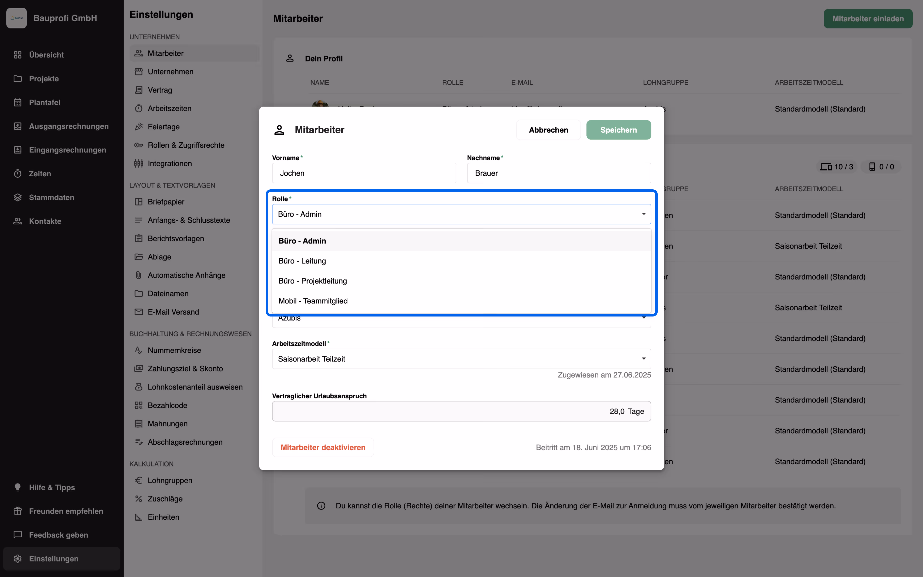Focus the Vorname input field
The height and width of the screenshot is (577, 924).
[x=364, y=173]
